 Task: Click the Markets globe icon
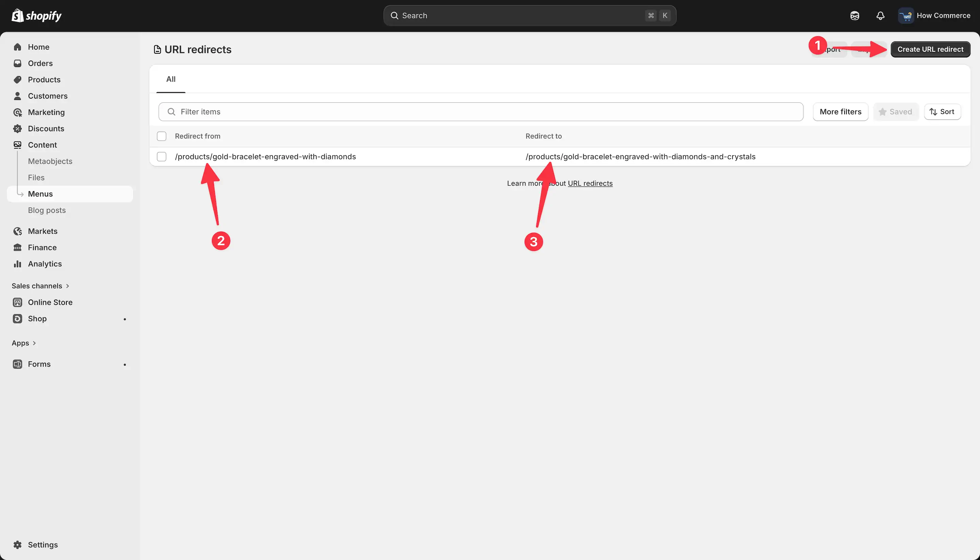pos(17,231)
